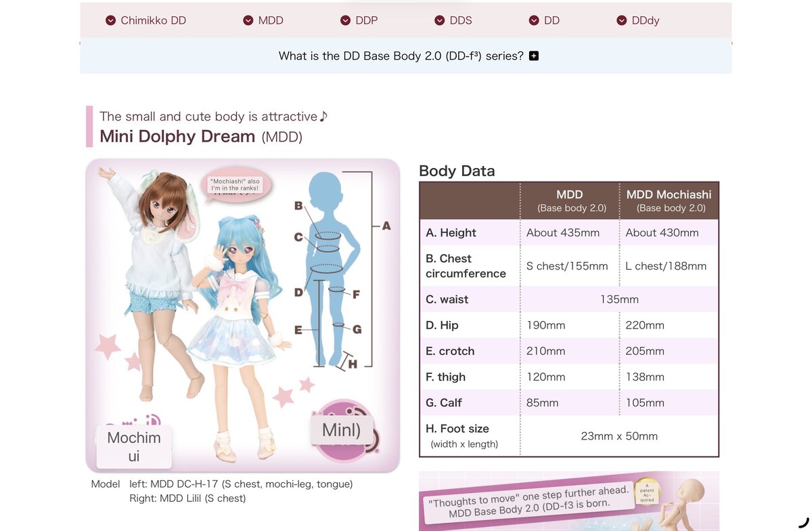This screenshot has height=531, width=812.
Task: Click the MDD DC-H-17 model caption
Action: [241, 484]
